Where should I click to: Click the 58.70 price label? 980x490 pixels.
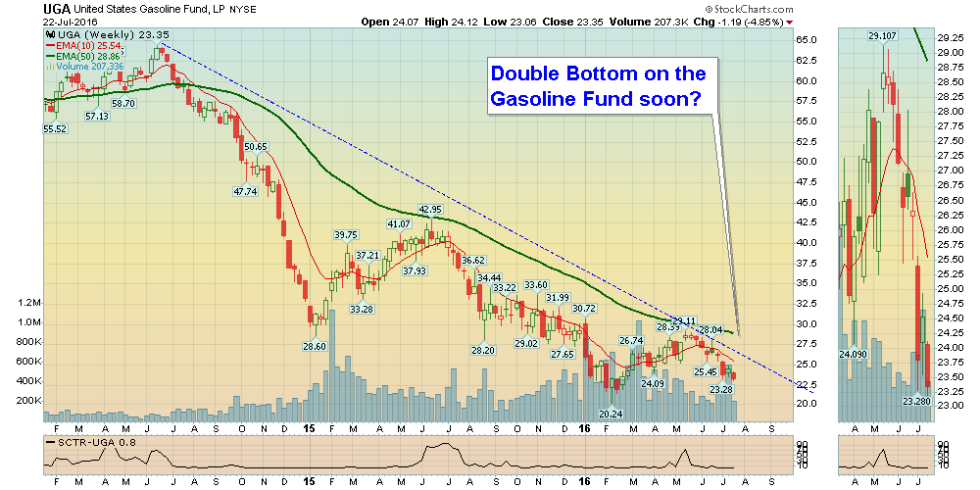[124, 103]
